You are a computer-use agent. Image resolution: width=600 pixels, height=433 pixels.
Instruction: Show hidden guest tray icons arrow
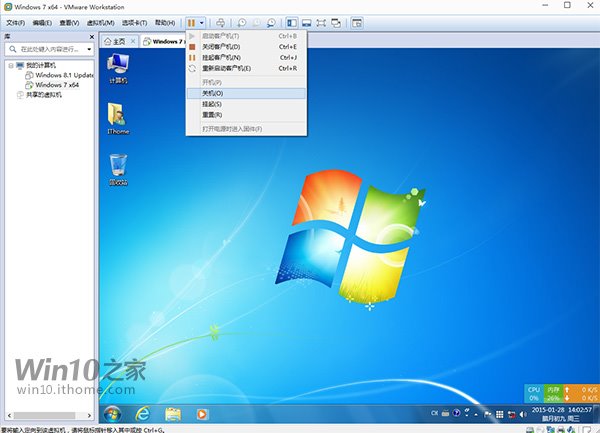[x=476, y=415]
